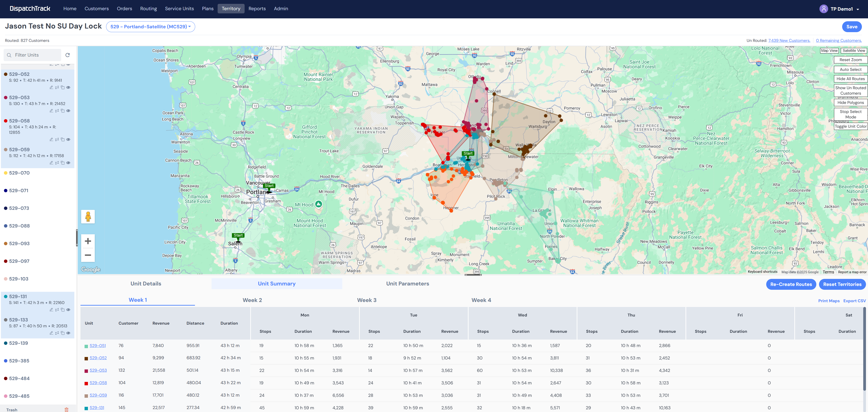Open the 529 - Portland-Satellite territory dropdown
The width and height of the screenshot is (868, 412).
(150, 26)
